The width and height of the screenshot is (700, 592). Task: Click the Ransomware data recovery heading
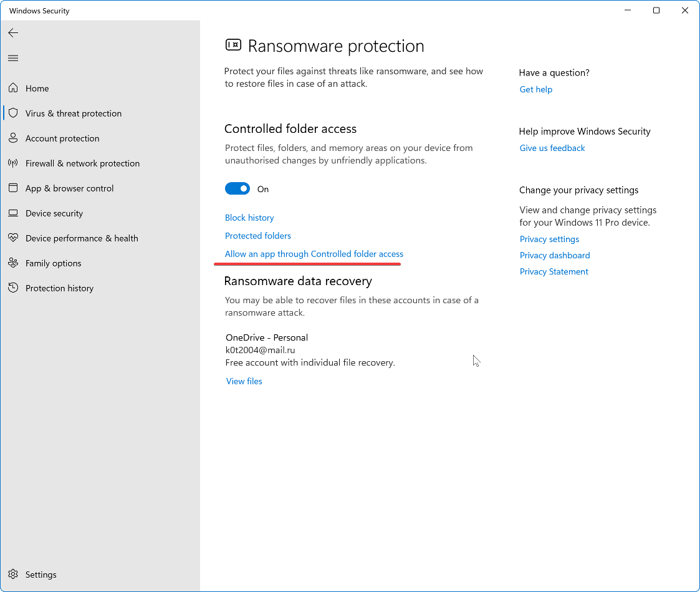(298, 281)
